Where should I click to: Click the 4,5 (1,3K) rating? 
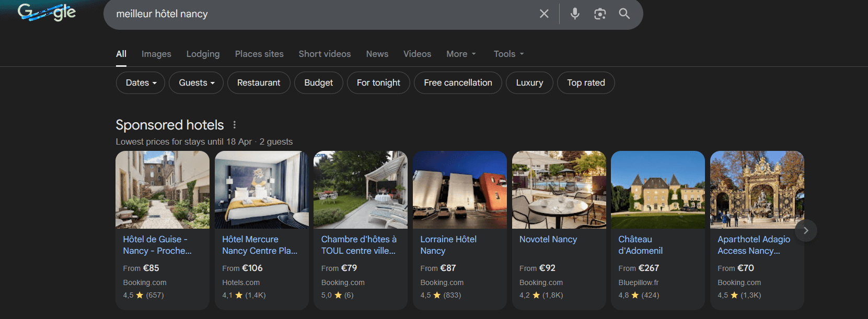739,295
